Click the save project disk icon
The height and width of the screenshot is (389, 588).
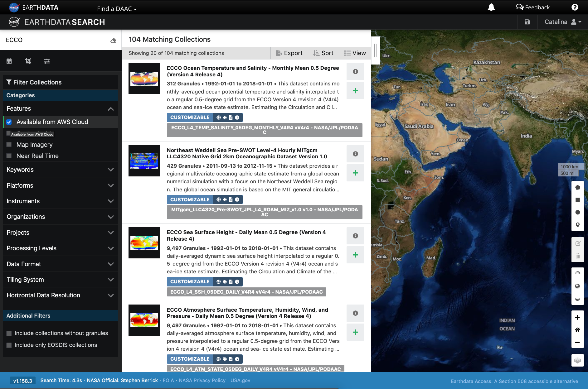pyautogui.click(x=527, y=22)
